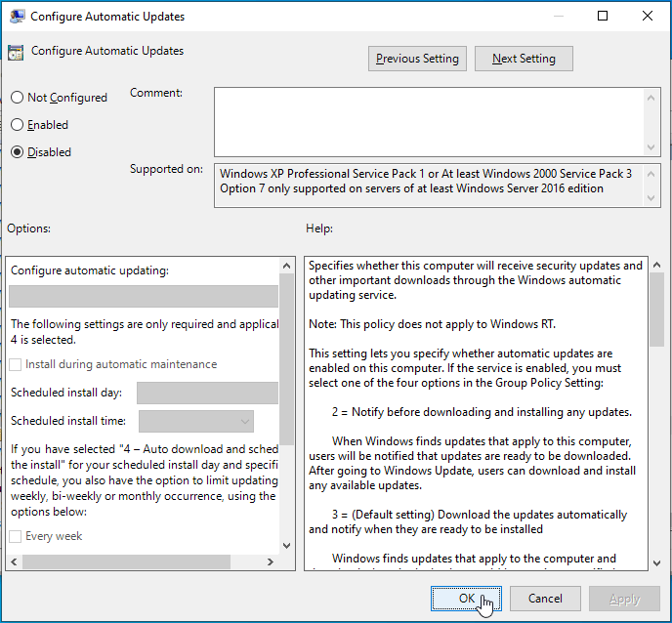Go to the Next Setting
Screen dimensions: 672x623
524,59
